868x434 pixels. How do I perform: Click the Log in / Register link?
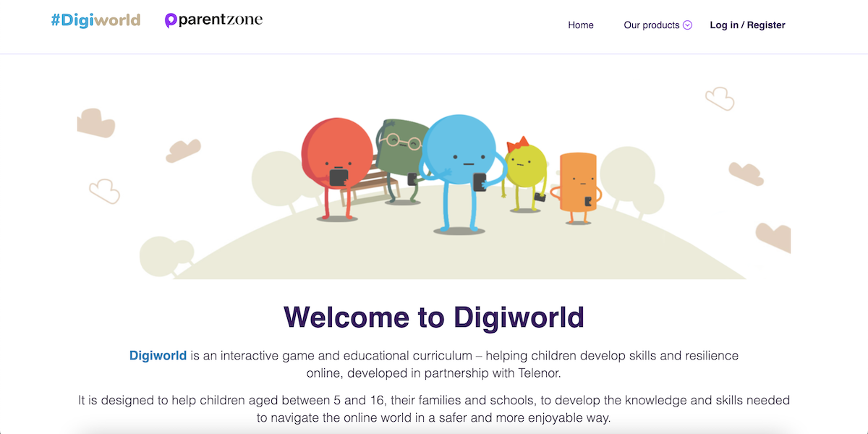click(x=747, y=25)
